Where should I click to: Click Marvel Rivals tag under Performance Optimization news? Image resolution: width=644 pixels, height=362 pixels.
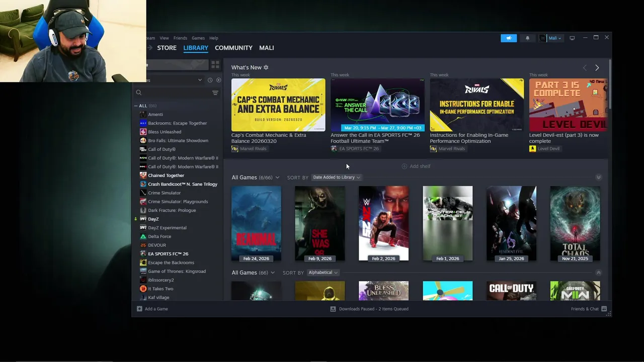click(x=448, y=149)
